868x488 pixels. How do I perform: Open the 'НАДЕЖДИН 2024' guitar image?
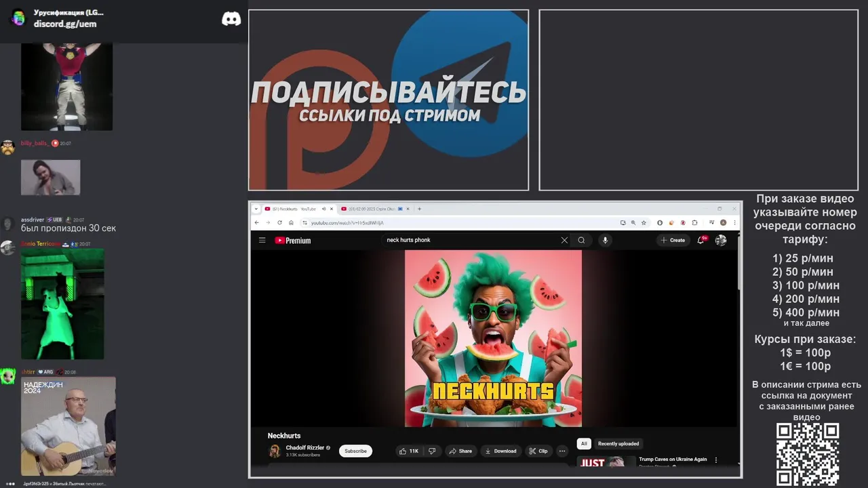(68, 426)
